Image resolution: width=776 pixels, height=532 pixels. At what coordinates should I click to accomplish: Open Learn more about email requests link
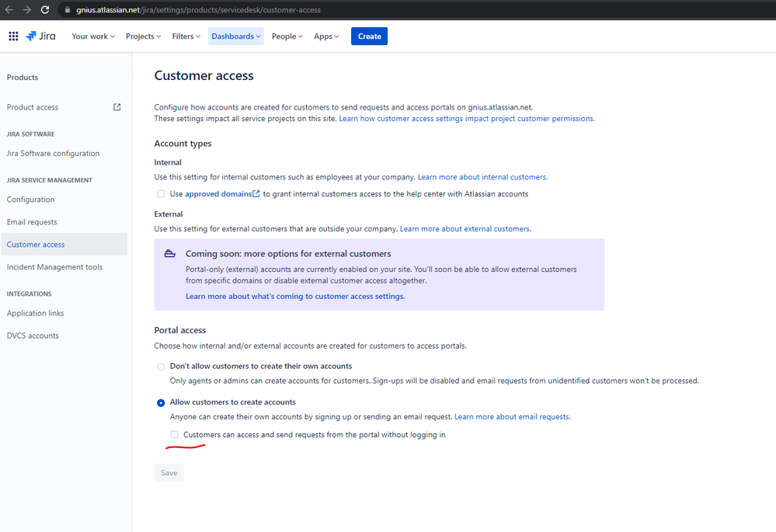point(512,417)
